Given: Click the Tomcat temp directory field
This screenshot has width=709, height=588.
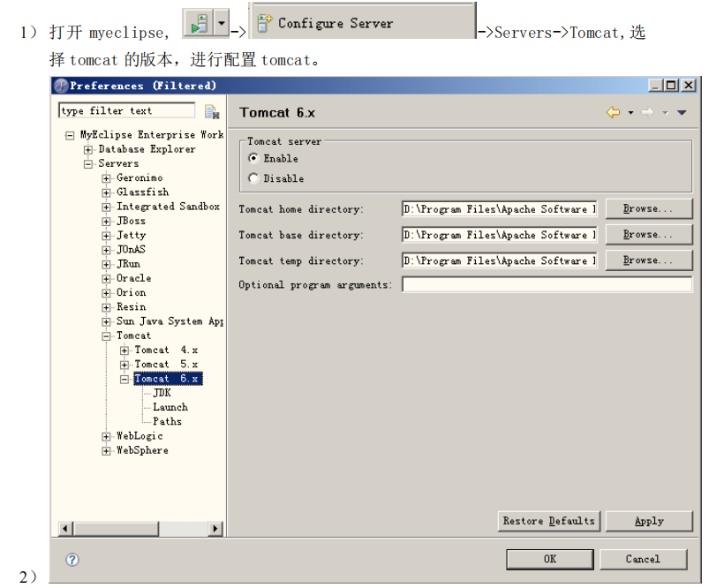Looking at the screenshot, I should coord(499,260).
